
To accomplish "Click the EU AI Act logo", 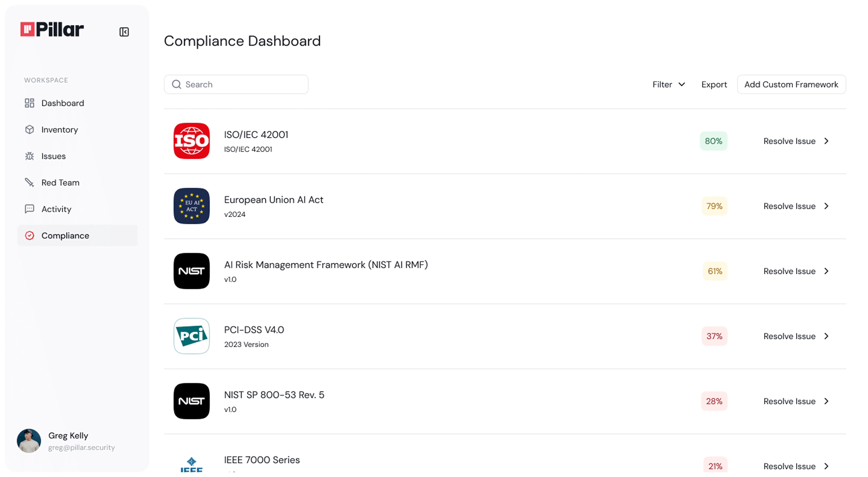I will coord(191,206).
